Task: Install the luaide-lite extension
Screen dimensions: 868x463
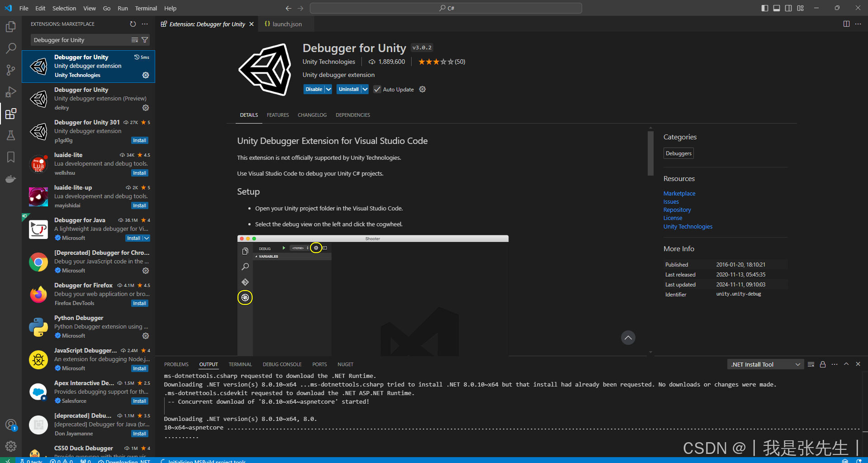Action: (140, 173)
